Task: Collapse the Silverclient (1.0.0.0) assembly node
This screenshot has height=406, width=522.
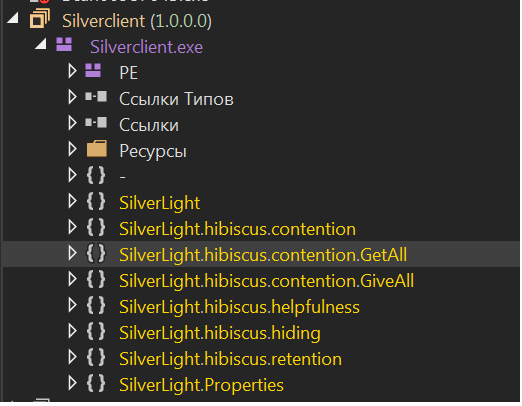Action: coord(13,18)
